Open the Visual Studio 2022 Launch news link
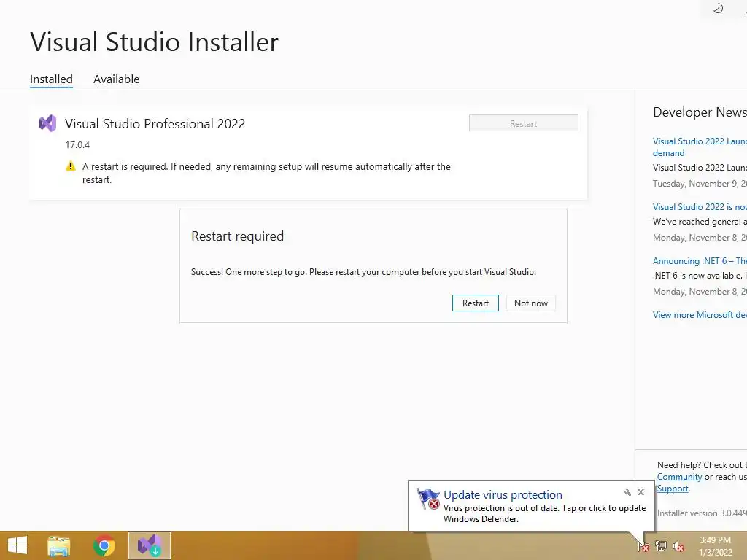Viewport: 747px width, 560px height. [x=700, y=147]
